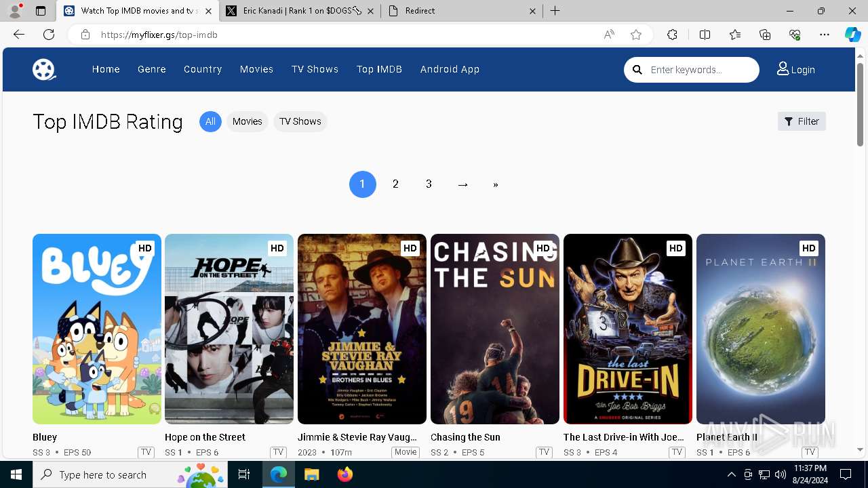Jump to the last page with the double chevron
Viewport: 868px width, 488px height.
pos(496,184)
